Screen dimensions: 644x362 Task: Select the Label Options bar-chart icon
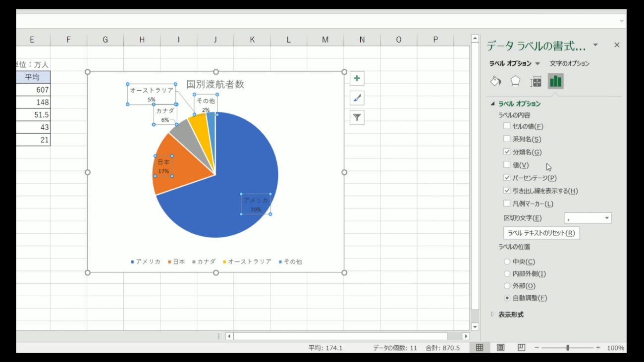555,81
